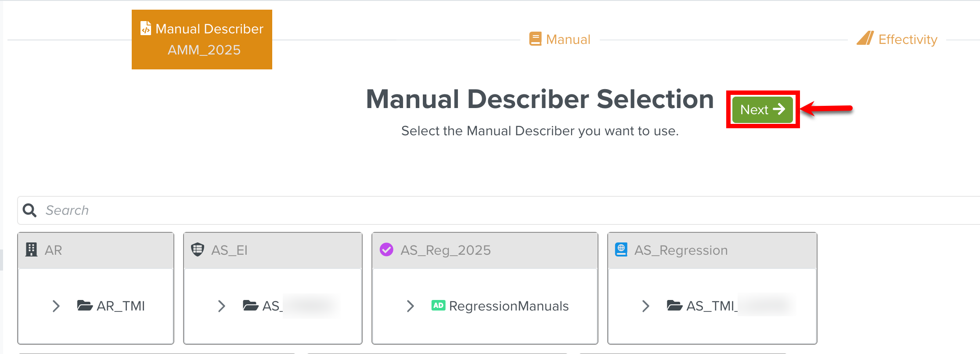Click the green Next button
The image size is (980, 354).
click(x=762, y=109)
